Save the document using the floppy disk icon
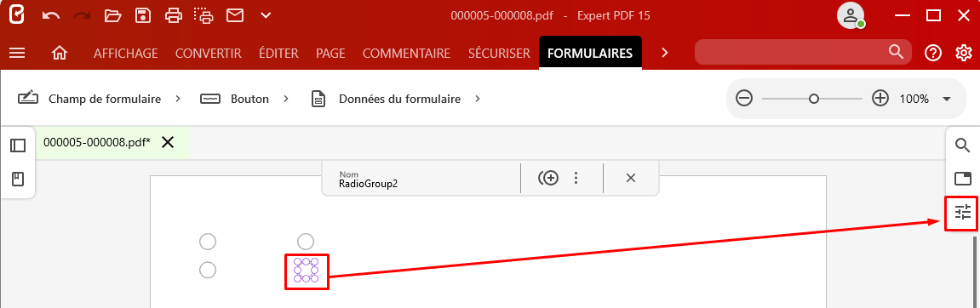The image size is (980, 308). 143,15
